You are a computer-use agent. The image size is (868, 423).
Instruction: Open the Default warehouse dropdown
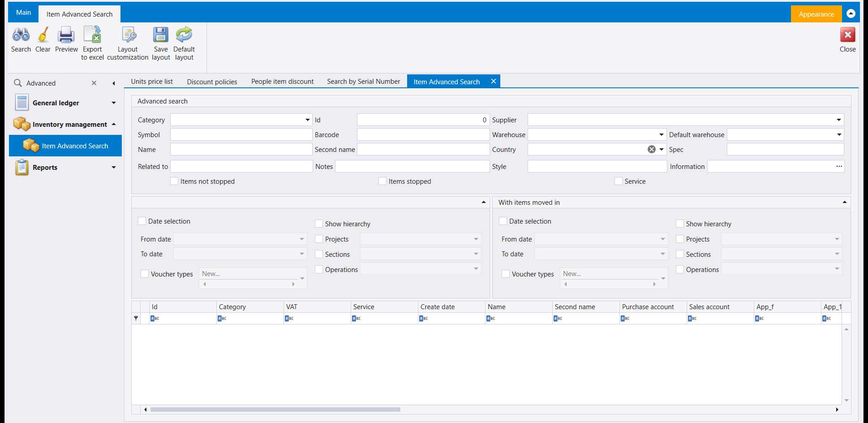[x=839, y=134]
